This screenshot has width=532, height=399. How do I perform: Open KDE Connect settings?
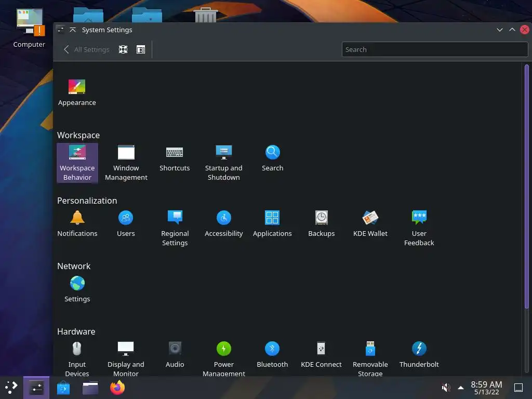[x=321, y=354]
